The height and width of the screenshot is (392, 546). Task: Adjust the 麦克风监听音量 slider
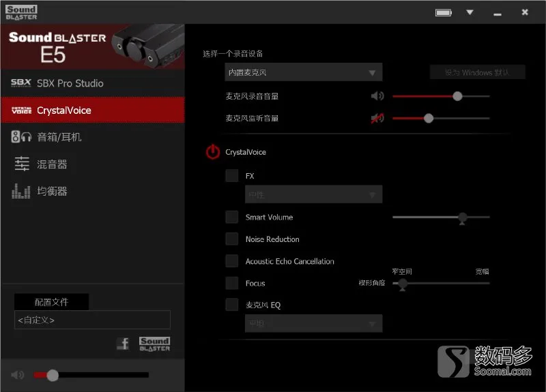441,118
